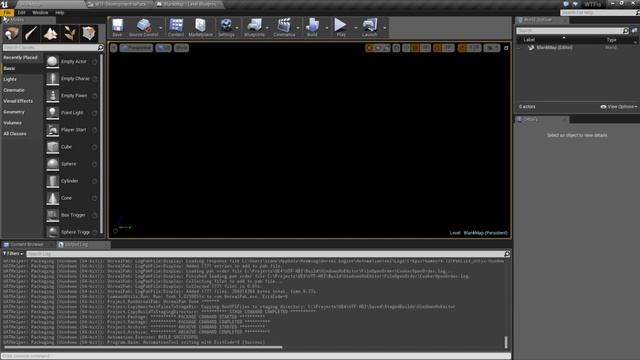
Task: Open the Edit menu
Action: [x=21, y=13]
